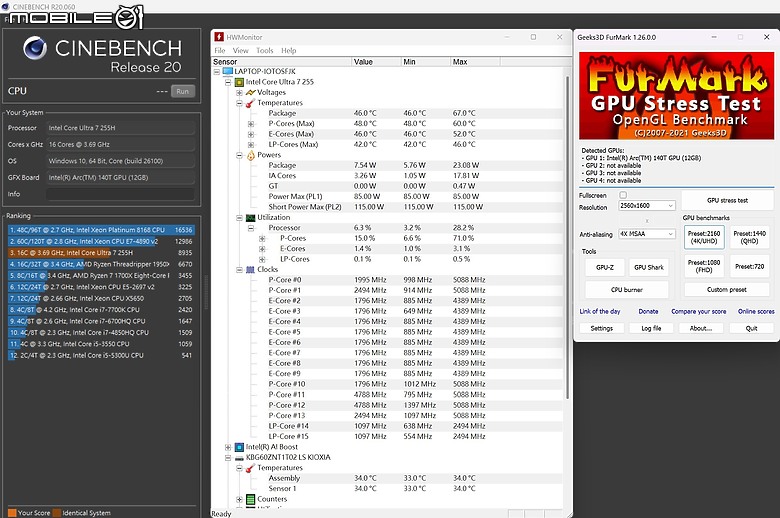This screenshot has width=780, height=518.
Task: Collapse the Powers node
Action: point(239,155)
